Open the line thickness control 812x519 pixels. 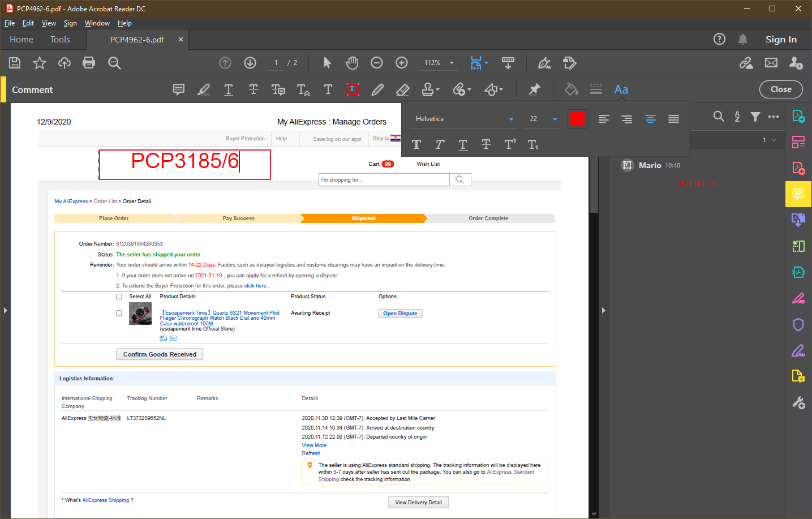coord(596,89)
